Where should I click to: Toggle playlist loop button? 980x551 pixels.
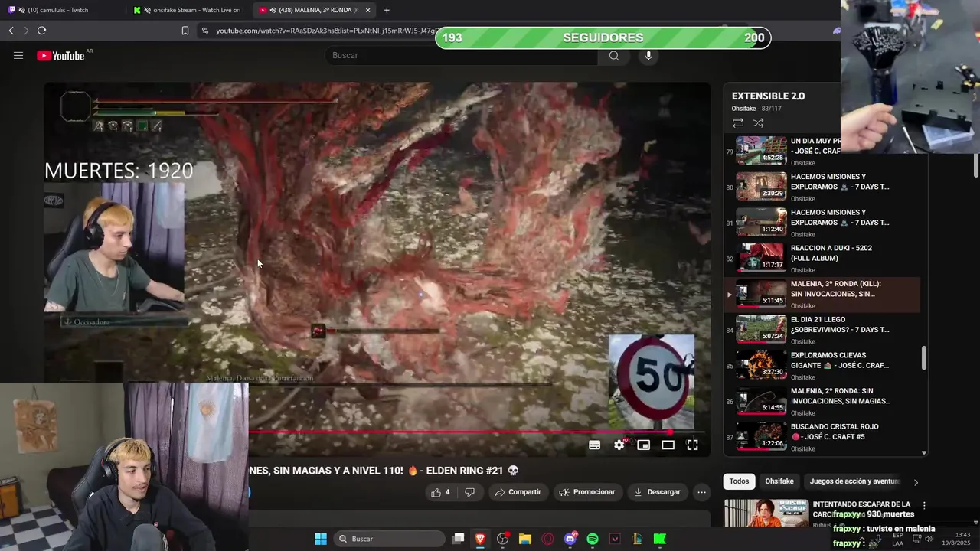click(x=738, y=122)
